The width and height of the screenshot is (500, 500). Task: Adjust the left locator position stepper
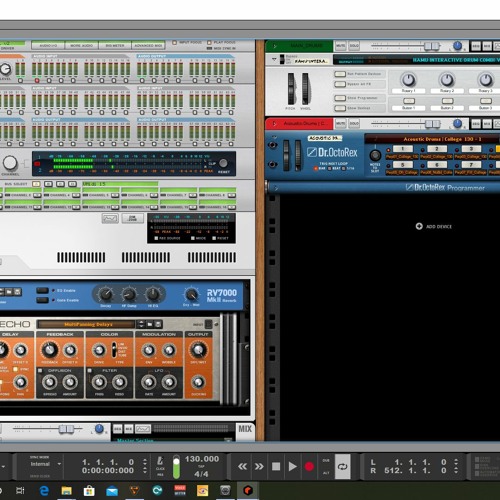point(456,462)
